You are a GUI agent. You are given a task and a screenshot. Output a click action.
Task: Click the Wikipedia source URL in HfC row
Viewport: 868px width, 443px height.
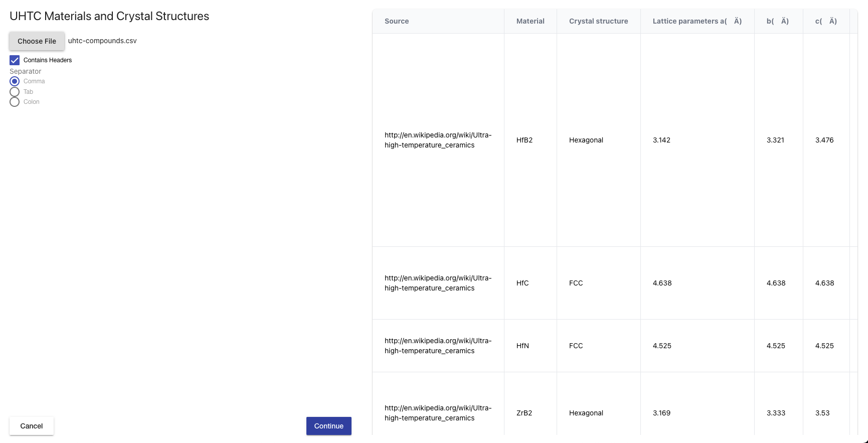[x=438, y=283]
